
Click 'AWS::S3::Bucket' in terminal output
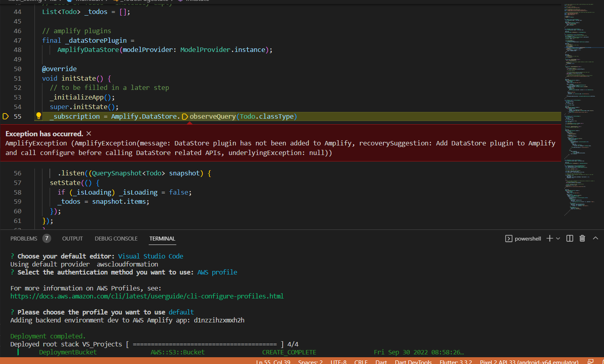click(x=177, y=352)
